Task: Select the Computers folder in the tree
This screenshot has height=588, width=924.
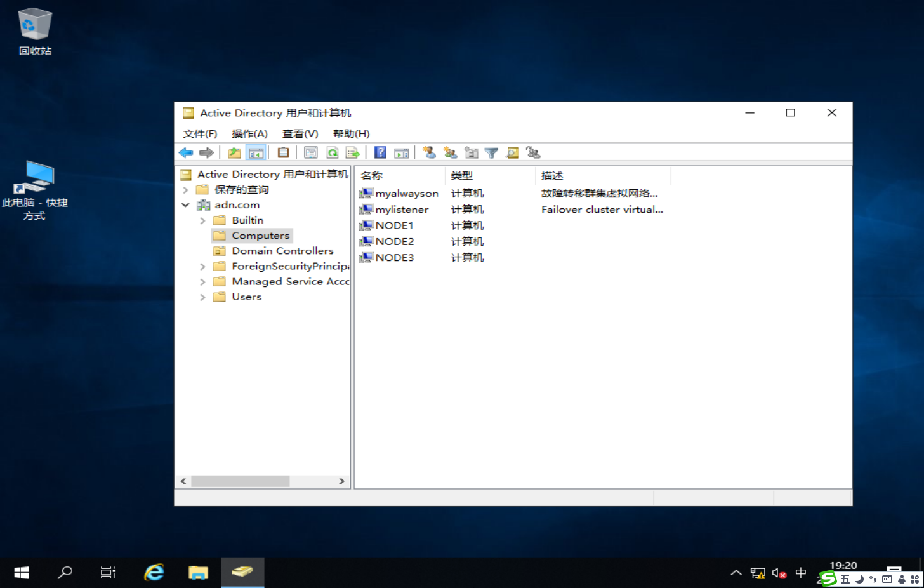Action: click(260, 235)
